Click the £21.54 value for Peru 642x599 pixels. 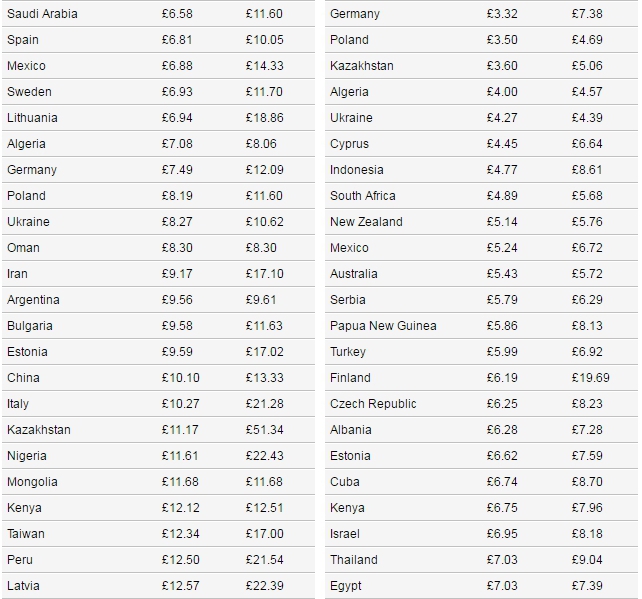264,560
